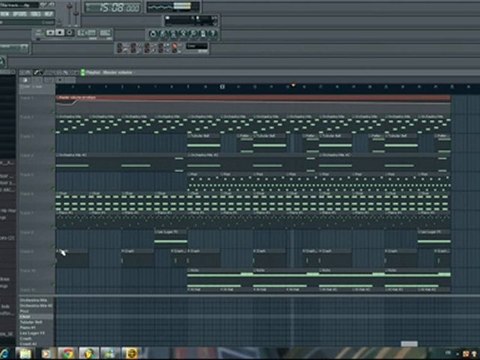
Task: Open the file explorer folder taskbar icon
Action: pyautogui.click(x=25, y=353)
